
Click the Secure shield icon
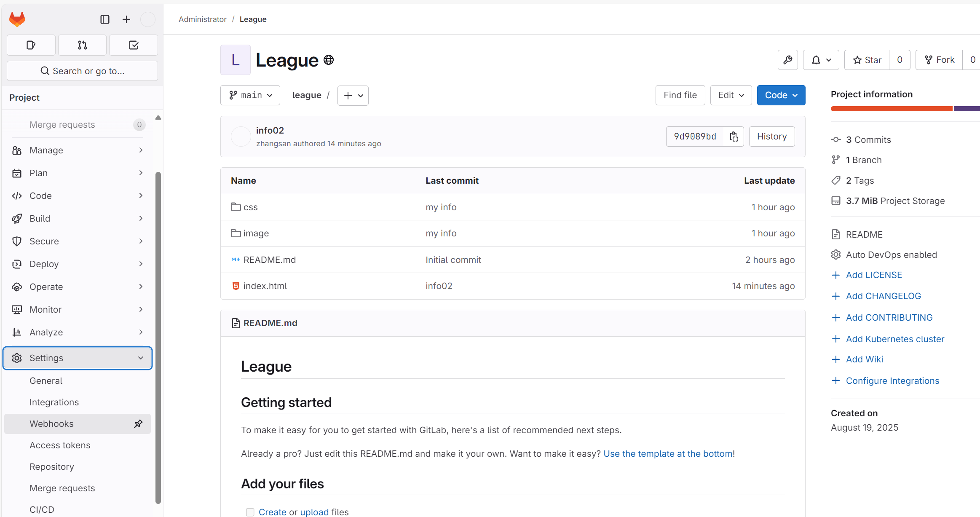point(17,241)
